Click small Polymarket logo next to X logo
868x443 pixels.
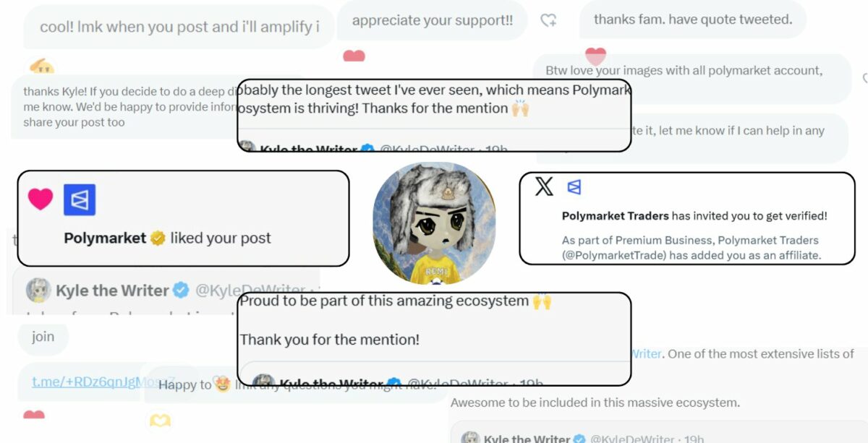click(x=574, y=187)
